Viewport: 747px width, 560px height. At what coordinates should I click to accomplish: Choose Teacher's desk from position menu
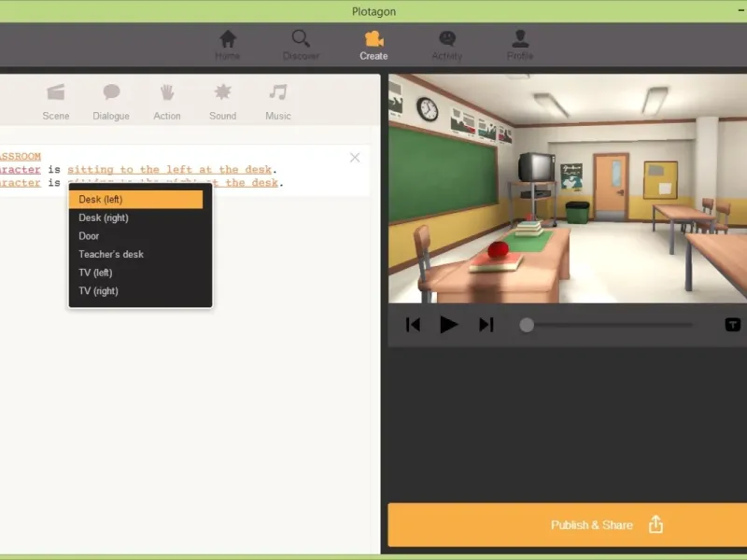click(135, 254)
